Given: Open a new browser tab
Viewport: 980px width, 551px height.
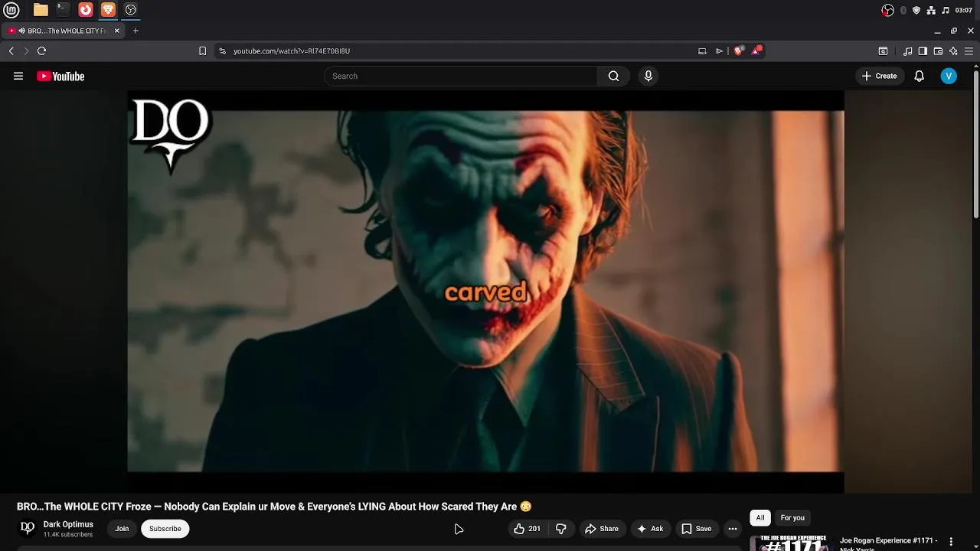Looking at the screenshot, I should 136,31.
